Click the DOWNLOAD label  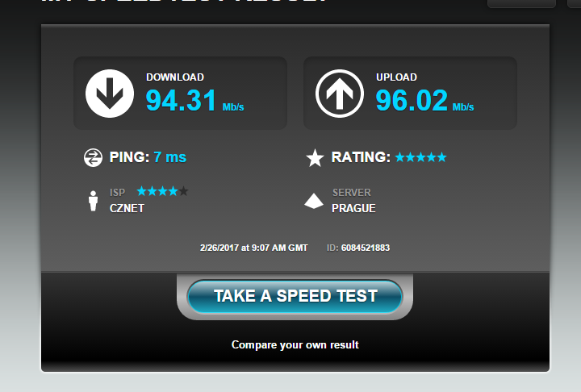[x=175, y=77]
